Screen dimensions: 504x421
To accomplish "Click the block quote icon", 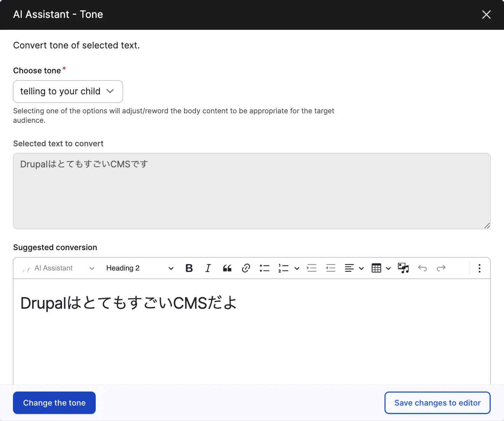I will pos(227,268).
